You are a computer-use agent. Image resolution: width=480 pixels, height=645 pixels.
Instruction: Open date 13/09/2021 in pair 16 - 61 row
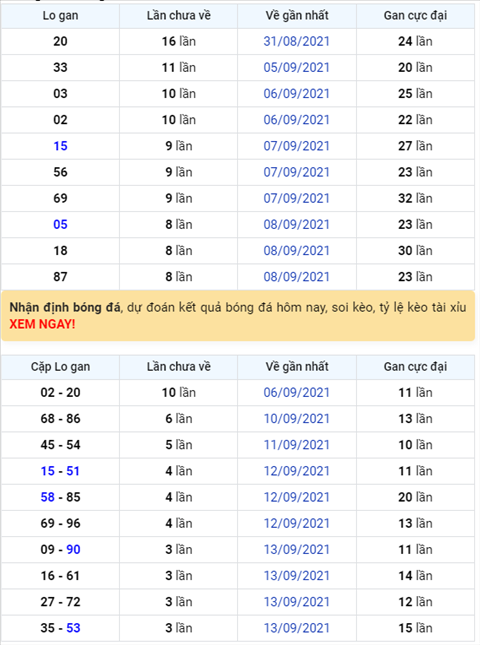coord(297,576)
